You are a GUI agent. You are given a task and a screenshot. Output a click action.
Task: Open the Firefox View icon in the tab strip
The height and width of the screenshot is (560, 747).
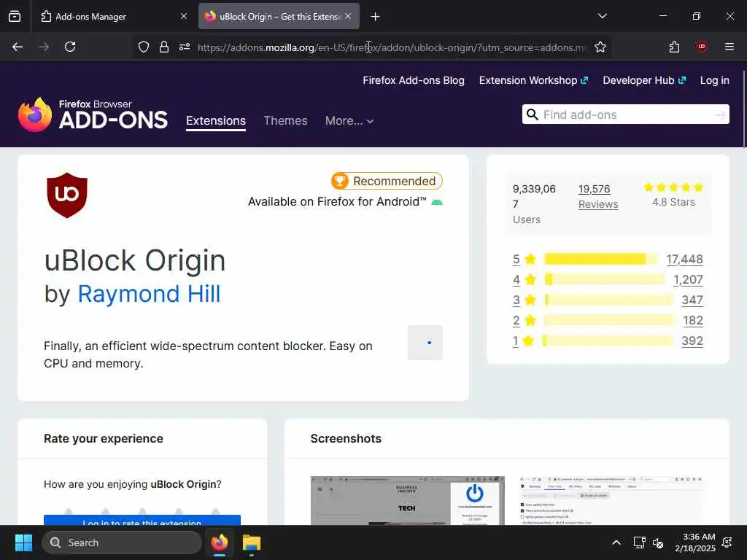point(15,17)
